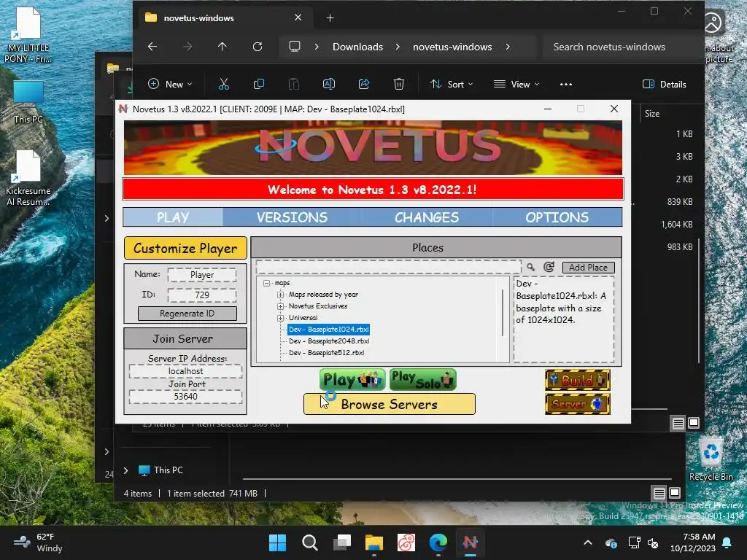Click the Play multiplayer button
The width and height of the screenshot is (747, 560).
pos(352,379)
